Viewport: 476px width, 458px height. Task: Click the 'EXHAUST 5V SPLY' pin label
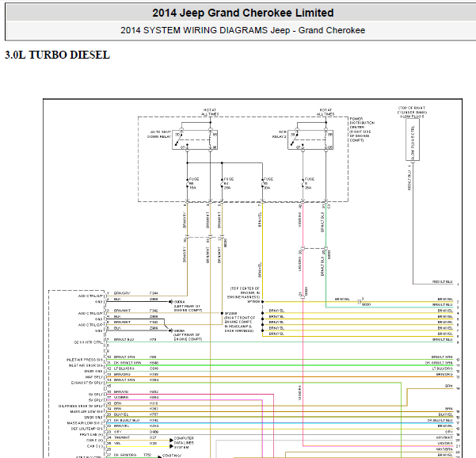(87, 383)
